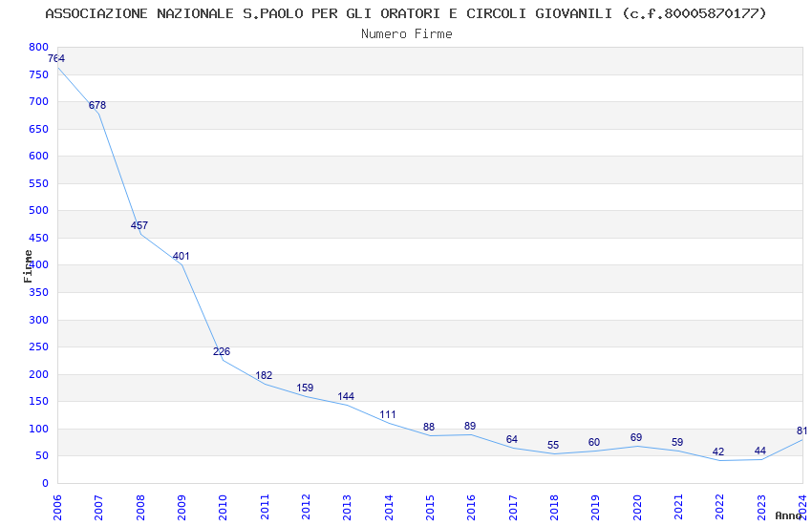Image resolution: width=812 pixels, height=525 pixels.
Task: Click the x-axis year 2012
Action: tap(306, 508)
